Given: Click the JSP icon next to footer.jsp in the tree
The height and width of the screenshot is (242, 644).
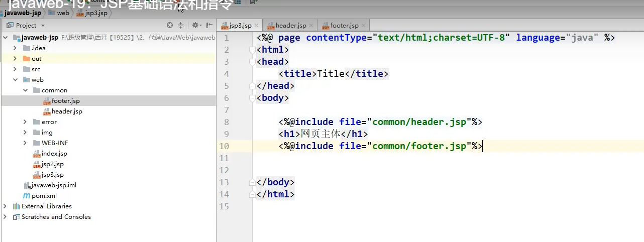Looking at the screenshot, I should (47, 101).
